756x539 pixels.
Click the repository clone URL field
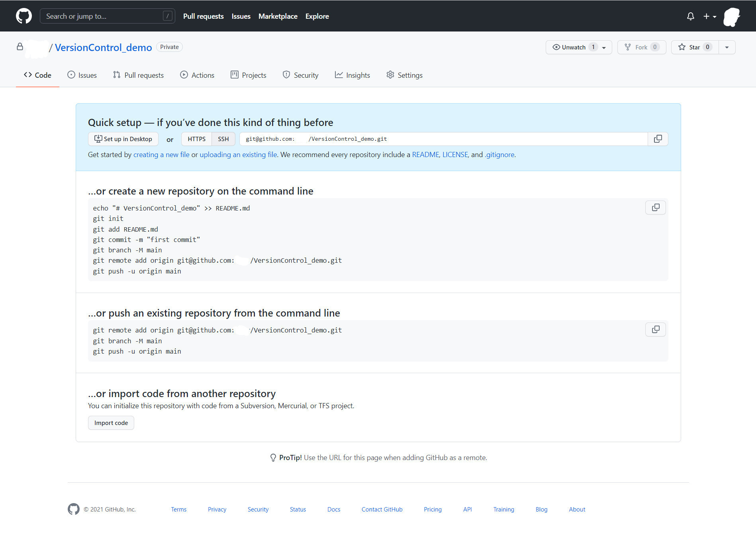click(x=443, y=139)
